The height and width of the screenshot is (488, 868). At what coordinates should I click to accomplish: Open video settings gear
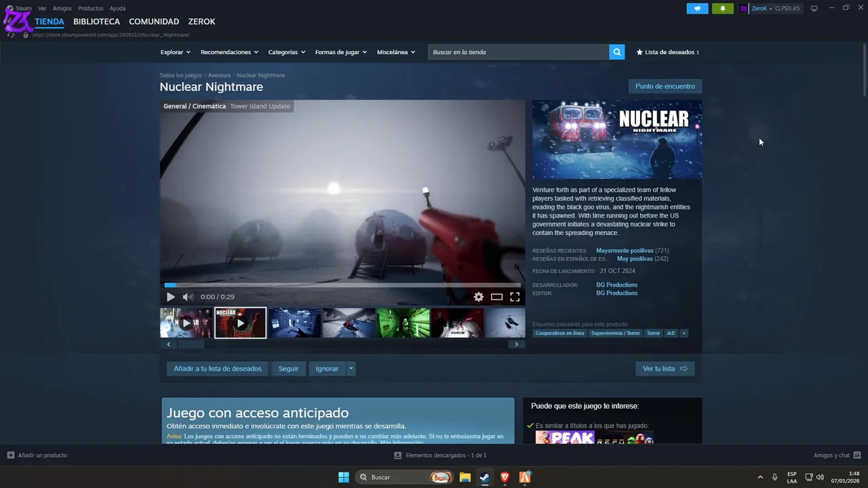(x=479, y=297)
